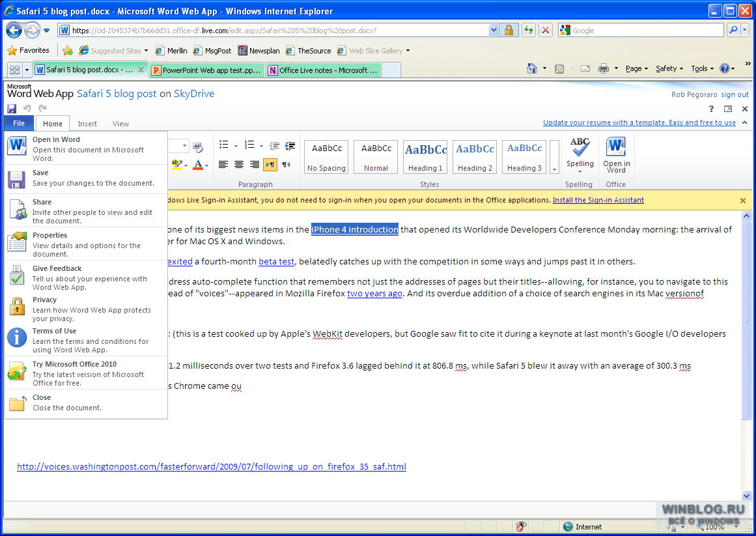This screenshot has height=536, width=756.
Task: Select Close in the File menu
Action: point(86,403)
